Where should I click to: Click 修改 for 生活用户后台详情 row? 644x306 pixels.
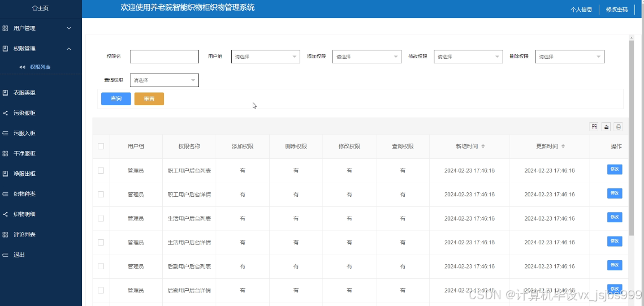click(x=615, y=241)
